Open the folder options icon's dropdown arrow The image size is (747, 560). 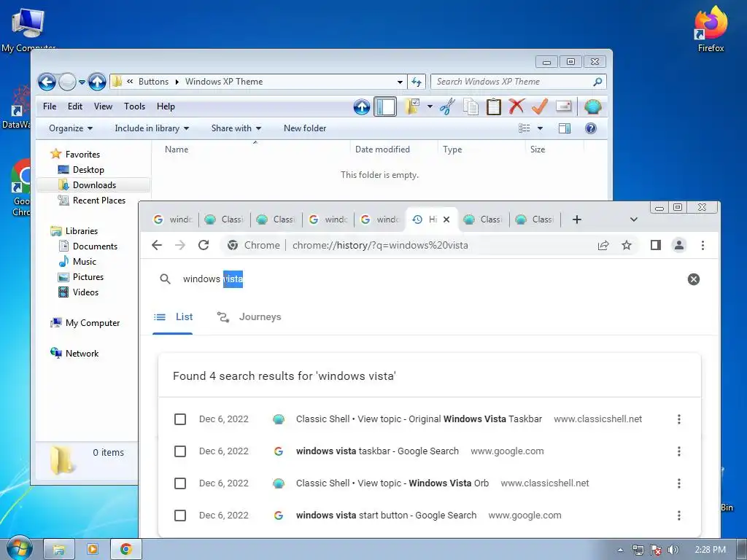point(430,106)
